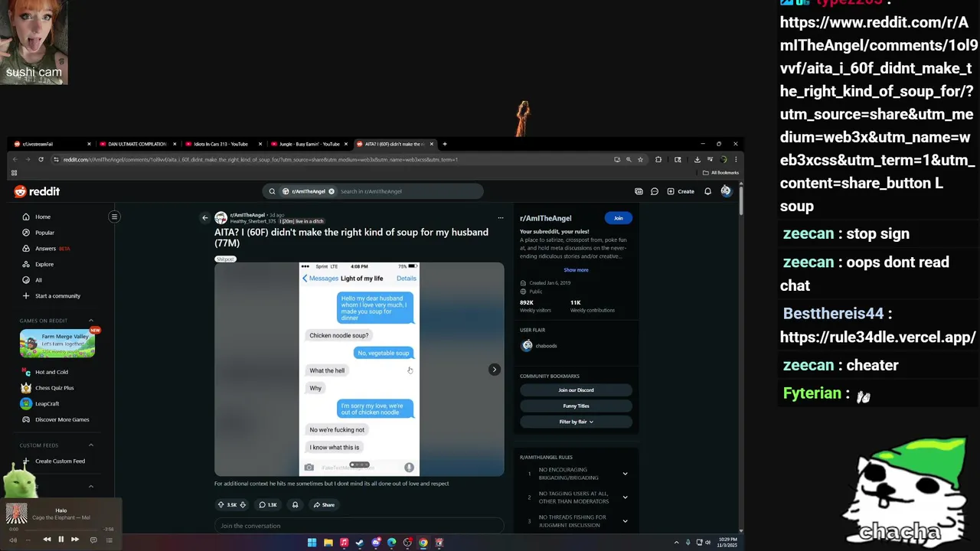Expand rule 3 No Threads Fishing

(625, 521)
